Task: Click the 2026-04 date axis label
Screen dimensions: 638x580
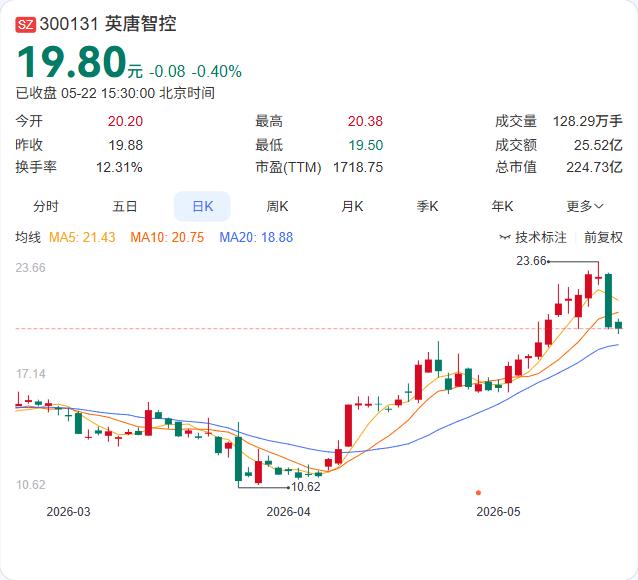Action: [x=288, y=512]
